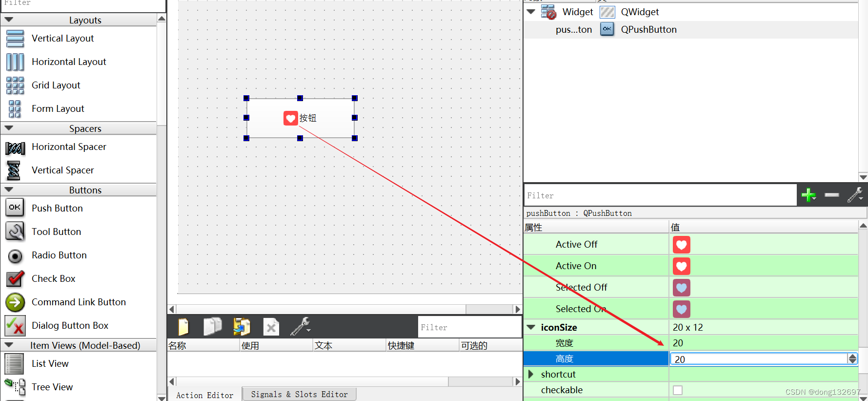This screenshot has height=401, width=868.
Task: Click the paste action icon in Action Editor
Action: (x=242, y=327)
